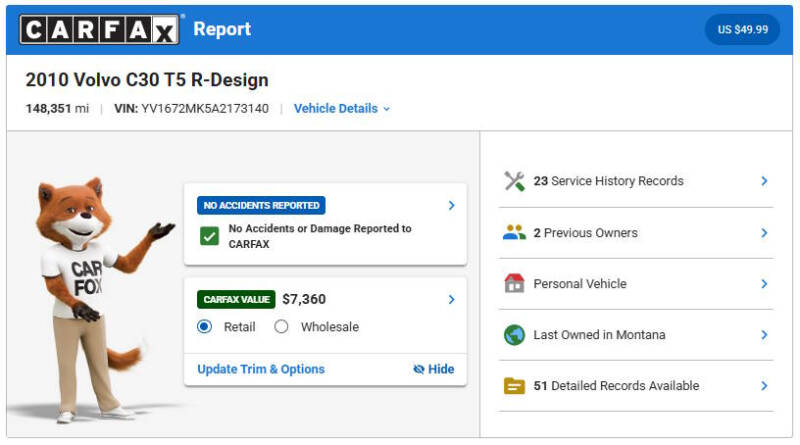Select the Retail value radio button

205,327
